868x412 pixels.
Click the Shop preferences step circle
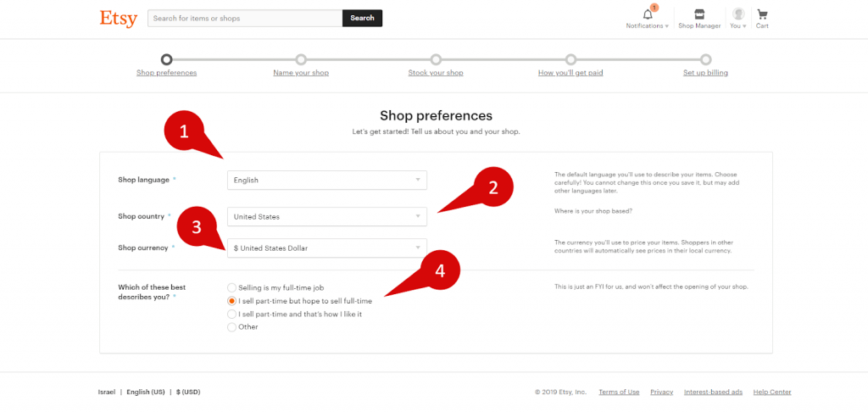click(166, 59)
